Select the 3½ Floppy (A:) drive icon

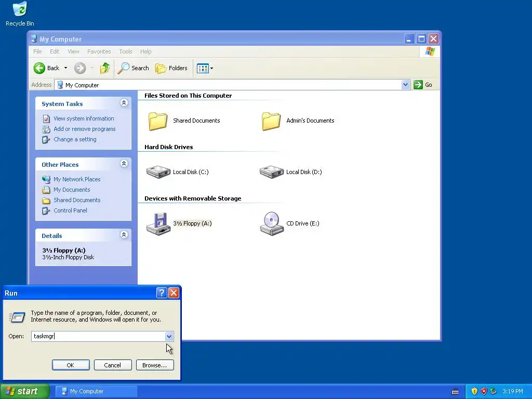158,223
